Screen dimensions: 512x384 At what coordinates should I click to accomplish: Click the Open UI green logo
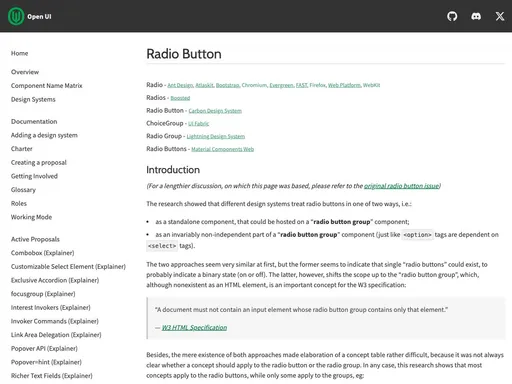click(16, 16)
